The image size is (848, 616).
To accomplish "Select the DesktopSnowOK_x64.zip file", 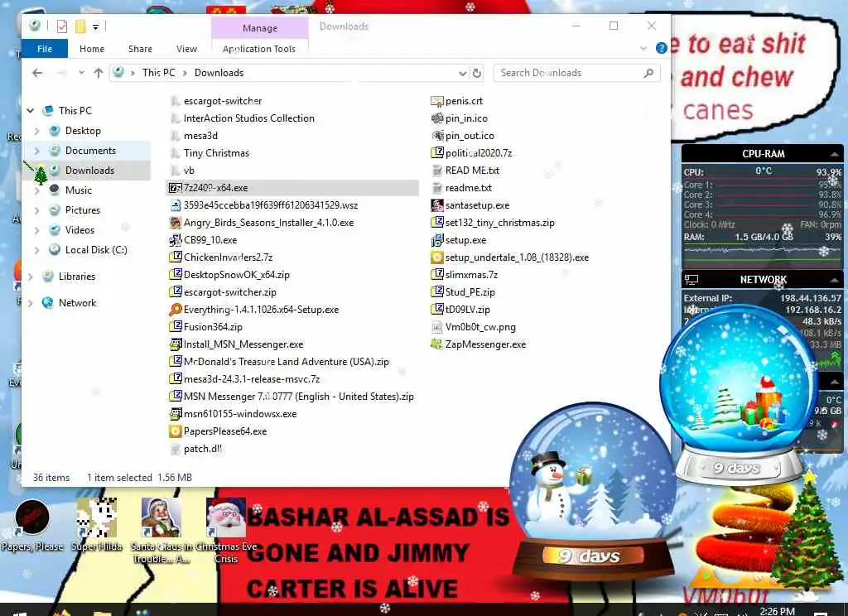I will (x=236, y=275).
